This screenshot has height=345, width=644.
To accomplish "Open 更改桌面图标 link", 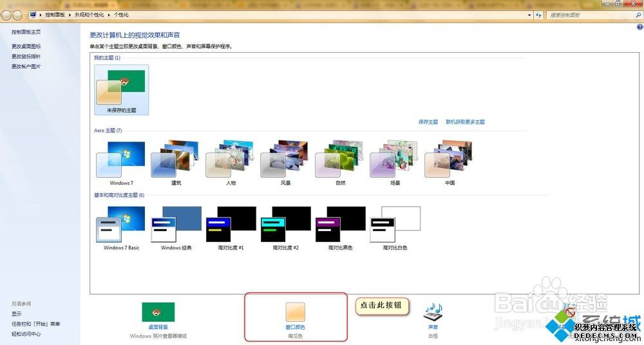I will pos(26,46).
